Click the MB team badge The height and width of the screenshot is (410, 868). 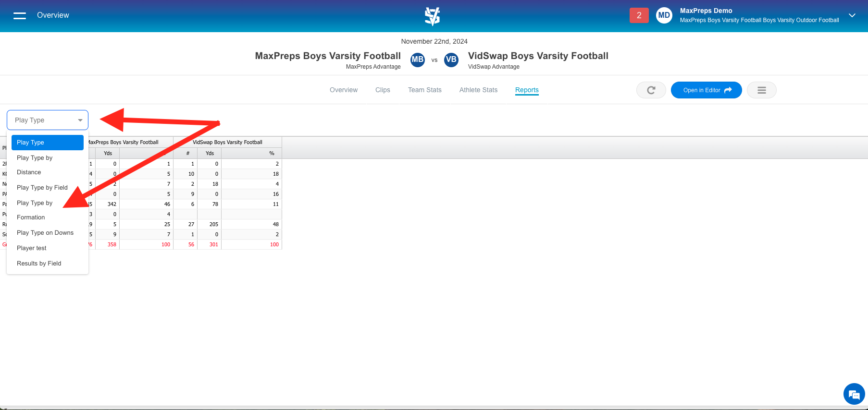point(418,60)
